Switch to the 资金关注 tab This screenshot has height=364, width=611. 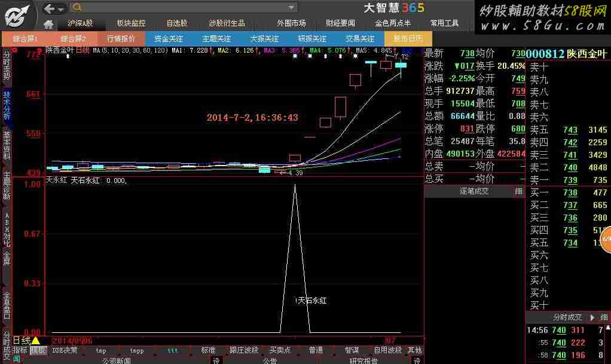click(169, 39)
